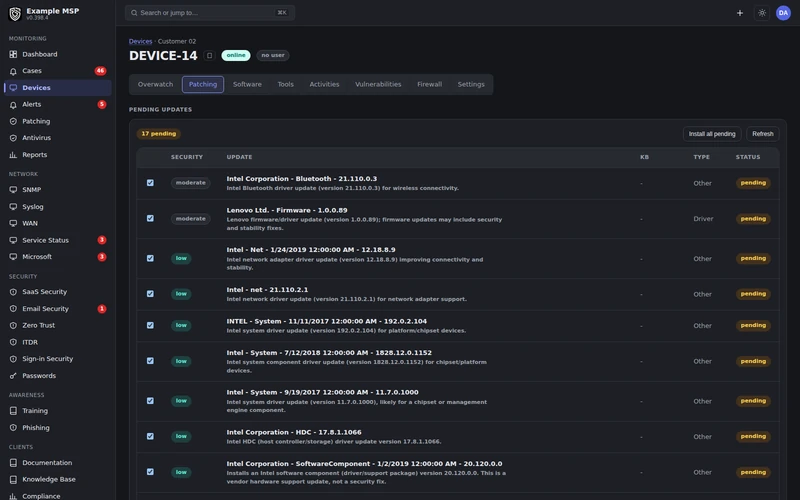Viewport: 800px width, 500px height.
Task: Open Email Security in sidebar
Action: pyautogui.click(x=57, y=309)
